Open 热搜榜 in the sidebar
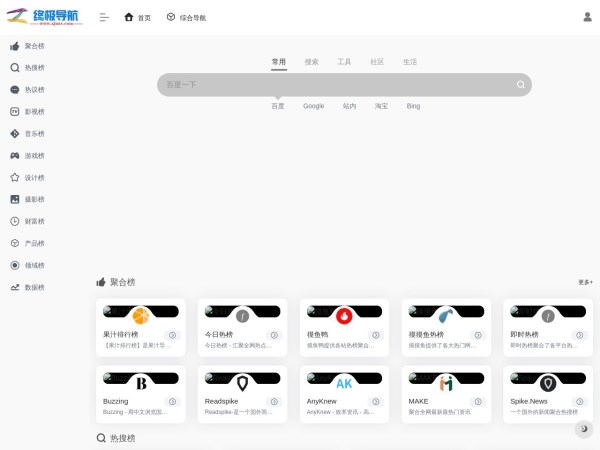Image resolution: width=600 pixels, height=450 pixels. [x=34, y=68]
